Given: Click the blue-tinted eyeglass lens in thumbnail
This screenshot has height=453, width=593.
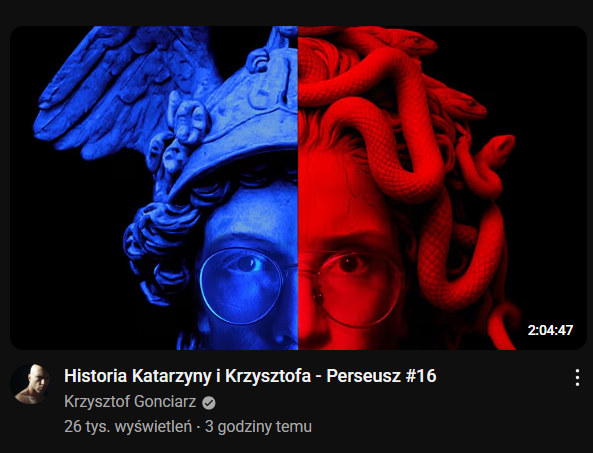Looking at the screenshot, I should pyautogui.click(x=241, y=286).
